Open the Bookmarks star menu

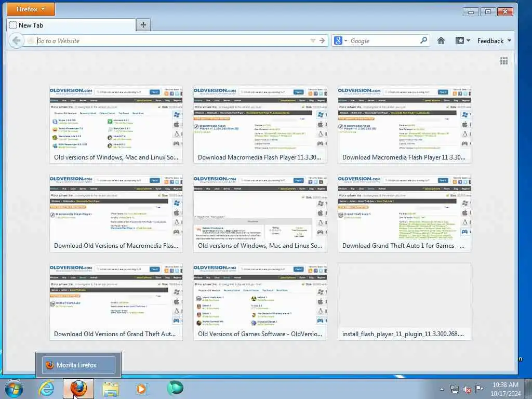[462, 41]
